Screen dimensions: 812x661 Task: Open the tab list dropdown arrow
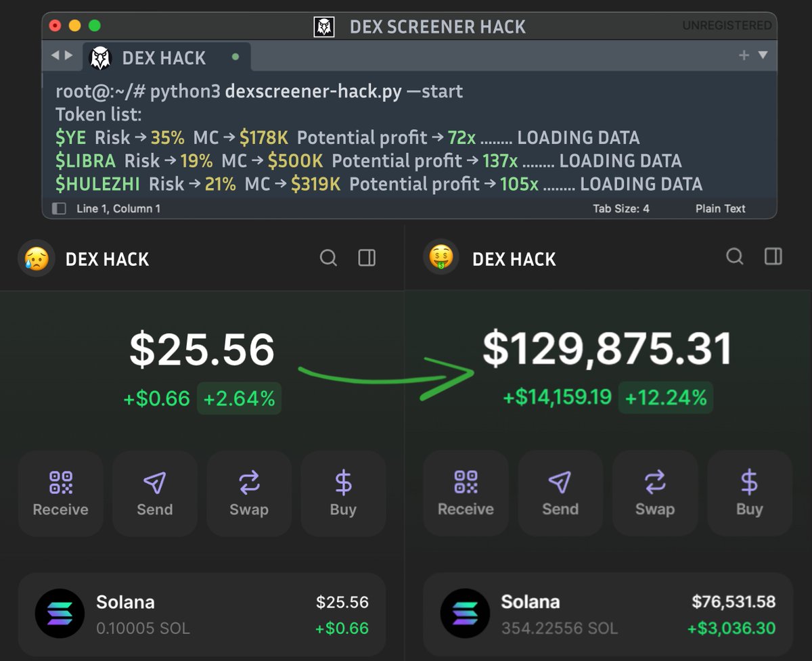coord(763,55)
